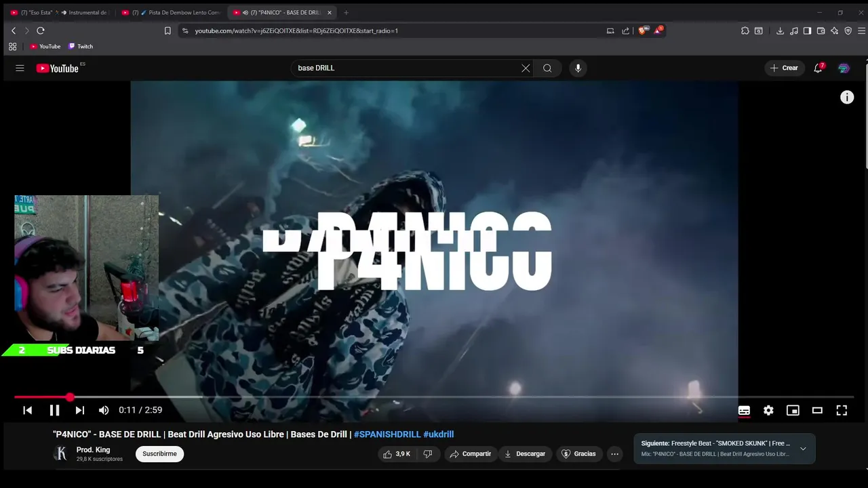Go back in browser history
Image resolution: width=868 pixels, height=488 pixels.
click(x=14, y=30)
